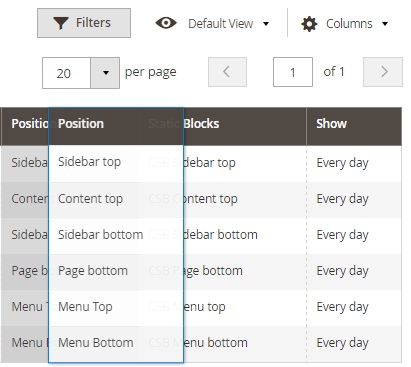Click the gear icon for Columns
411x367 pixels.
tap(309, 24)
